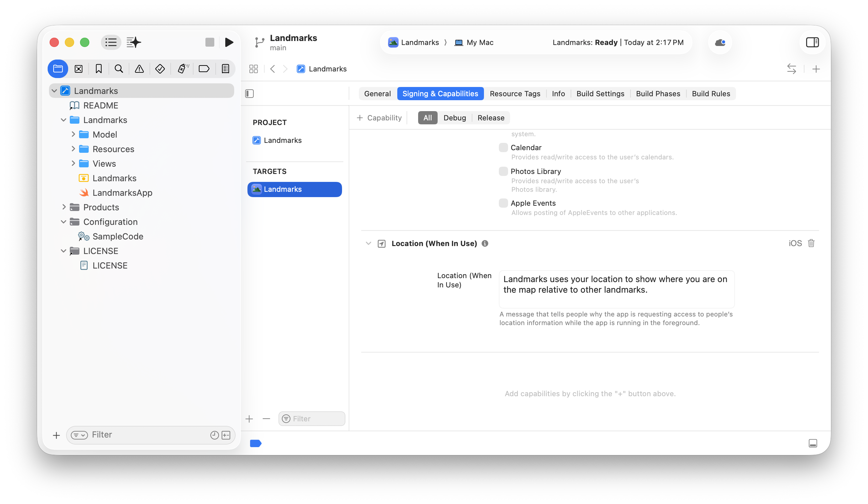This screenshot has height=504, width=868.
Task: Hide the project and targets list sidebar
Action: tap(249, 94)
